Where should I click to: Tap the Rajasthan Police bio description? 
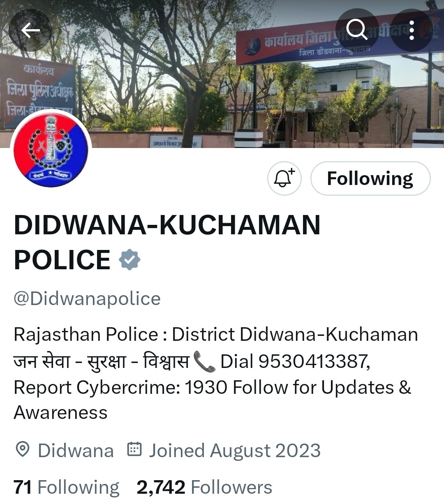coord(216,373)
